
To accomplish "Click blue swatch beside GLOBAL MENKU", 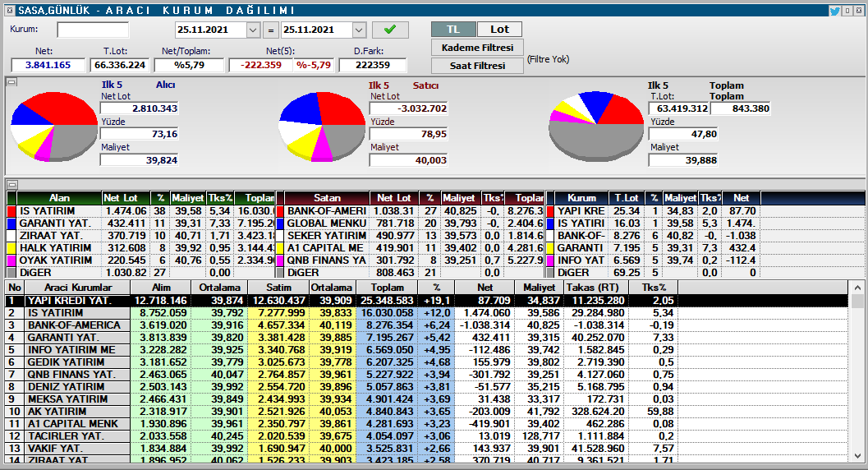I will tap(280, 223).
